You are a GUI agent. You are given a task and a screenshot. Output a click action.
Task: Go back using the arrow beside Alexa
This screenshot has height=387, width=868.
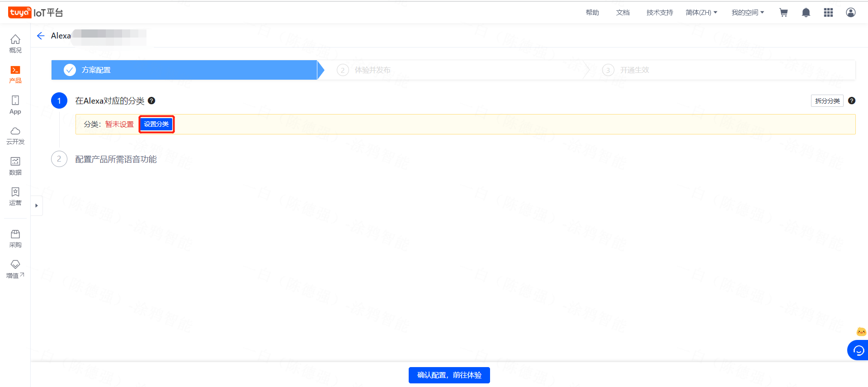41,36
